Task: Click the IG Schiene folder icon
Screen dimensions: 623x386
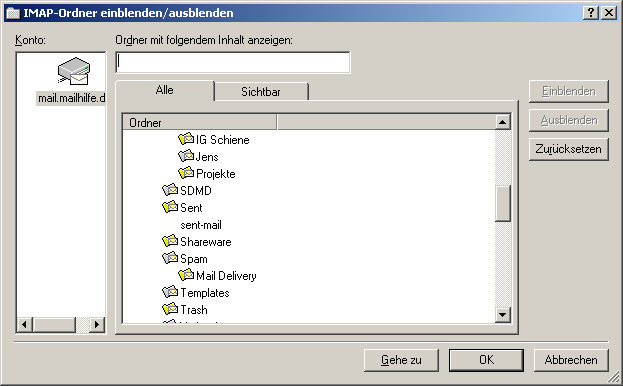Action: coord(186,139)
